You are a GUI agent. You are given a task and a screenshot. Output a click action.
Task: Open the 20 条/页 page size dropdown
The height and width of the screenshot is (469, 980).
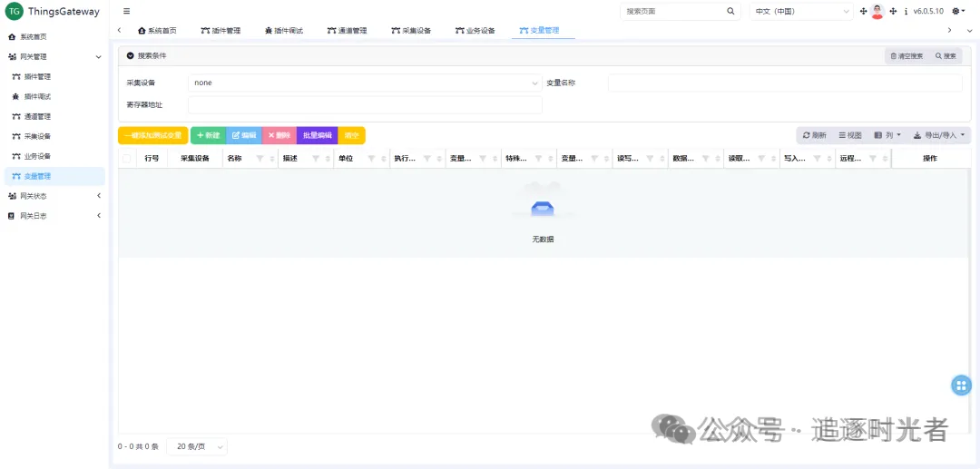[x=197, y=446]
